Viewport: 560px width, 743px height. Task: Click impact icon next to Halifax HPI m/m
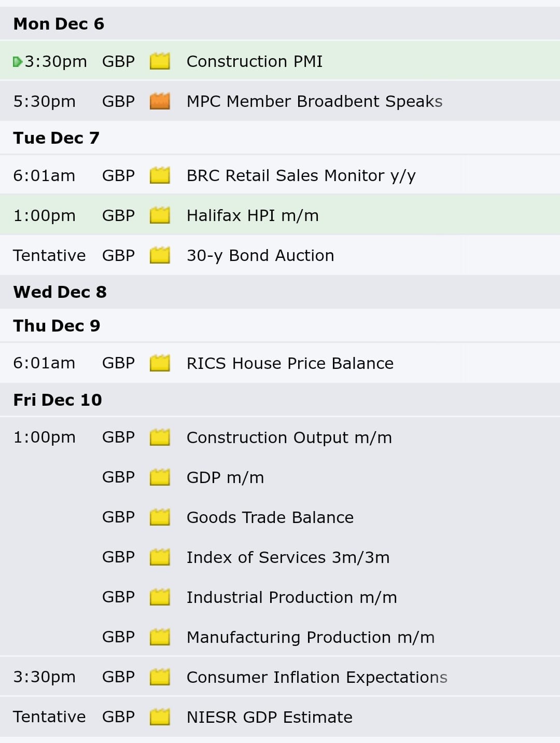tap(160, 215)
